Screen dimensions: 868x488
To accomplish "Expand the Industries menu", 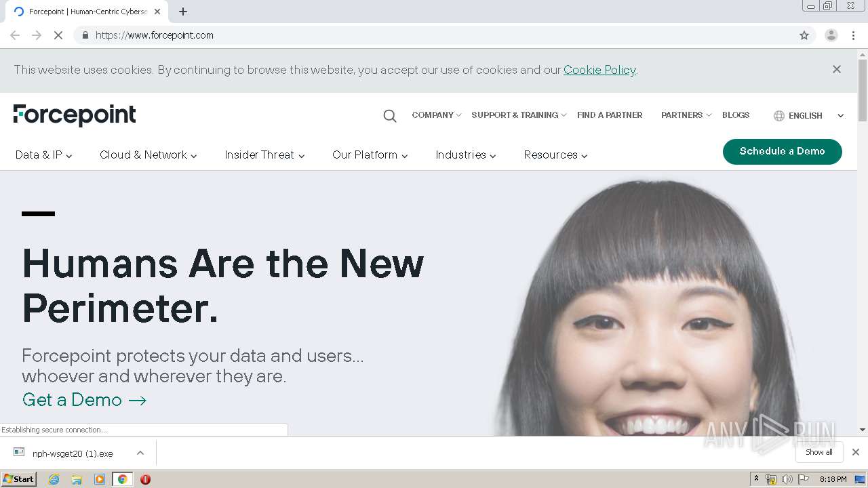I will 466,155.
